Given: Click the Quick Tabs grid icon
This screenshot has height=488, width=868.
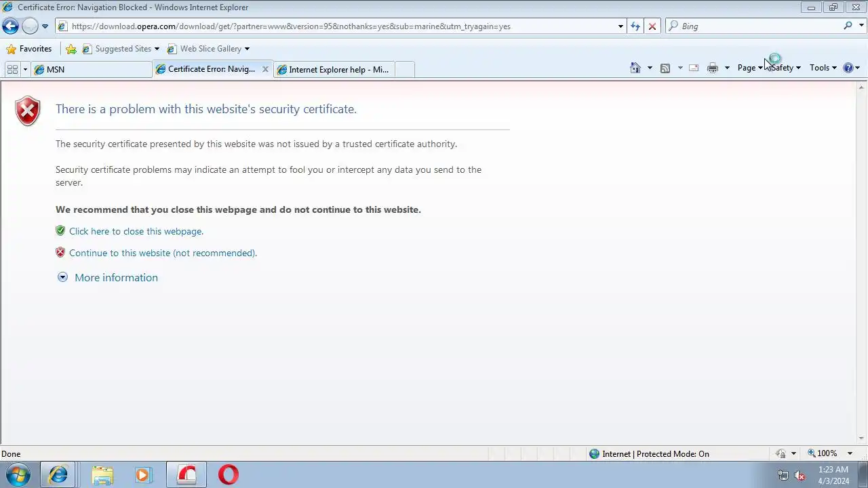Looking at the screenshot, I should click(12, 69).
